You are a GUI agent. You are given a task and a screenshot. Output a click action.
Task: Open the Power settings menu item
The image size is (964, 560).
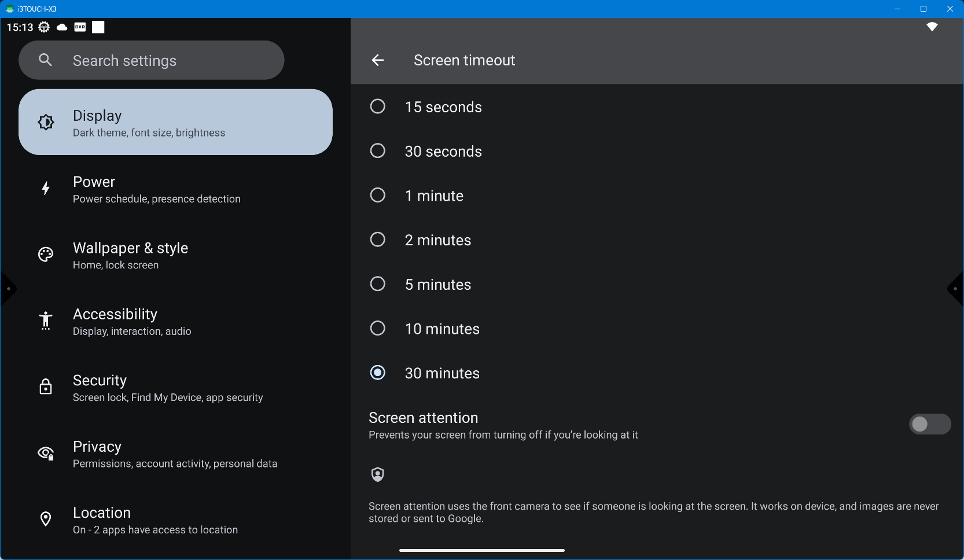click(156, 190)
